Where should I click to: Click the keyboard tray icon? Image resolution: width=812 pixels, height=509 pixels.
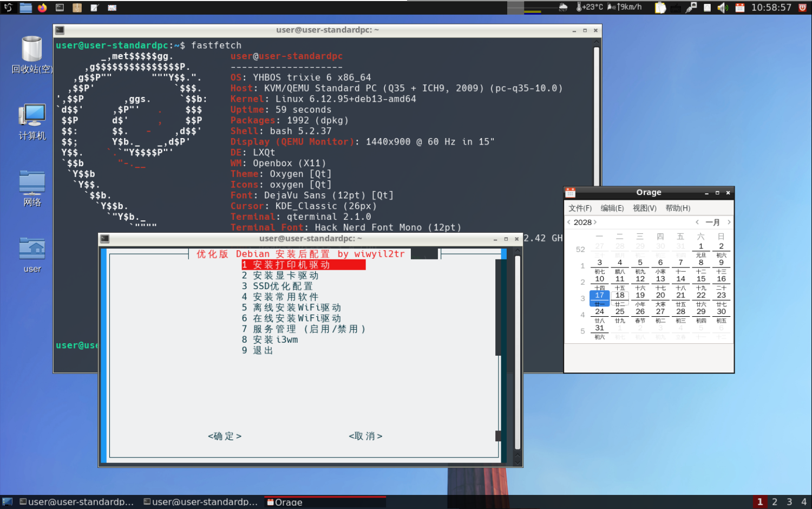(676, 8)
